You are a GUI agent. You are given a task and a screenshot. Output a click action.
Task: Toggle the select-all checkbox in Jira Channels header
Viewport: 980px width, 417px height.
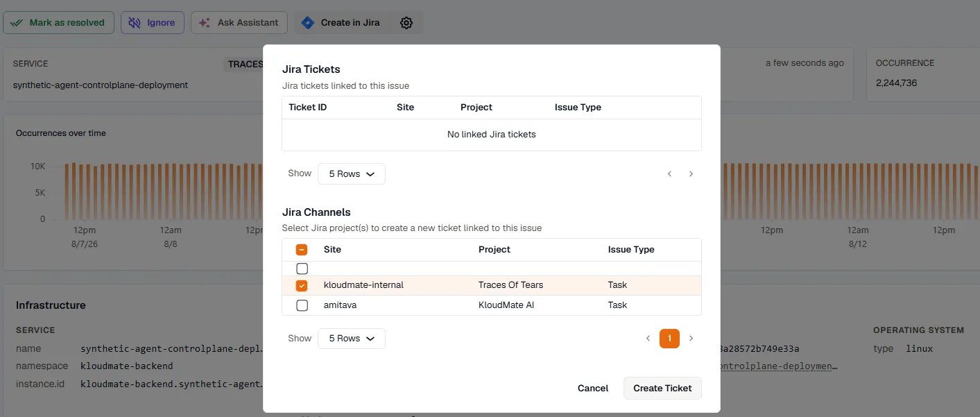point(302,250)
